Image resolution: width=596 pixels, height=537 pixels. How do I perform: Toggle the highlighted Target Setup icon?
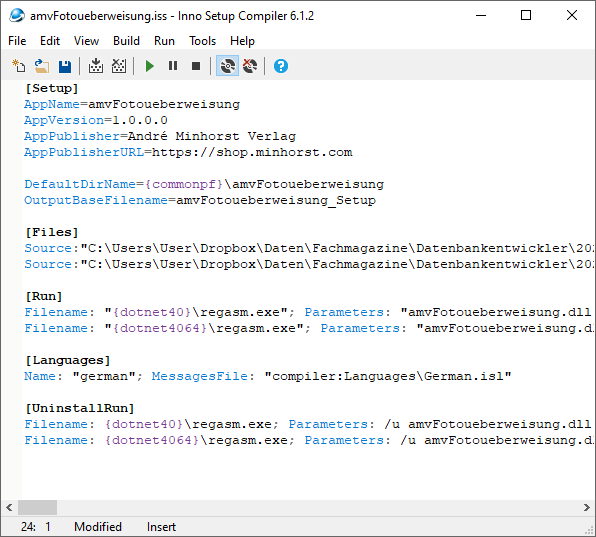pyautogui.click(x=227, y=66)
